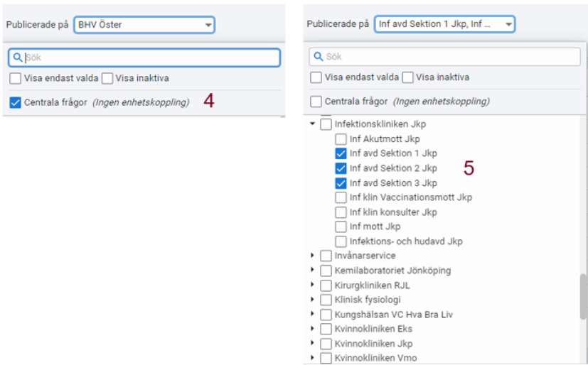Select the Klinisk fysiologi tree item
This screenshot has width=588, height=365.
[x=368, y=300]
